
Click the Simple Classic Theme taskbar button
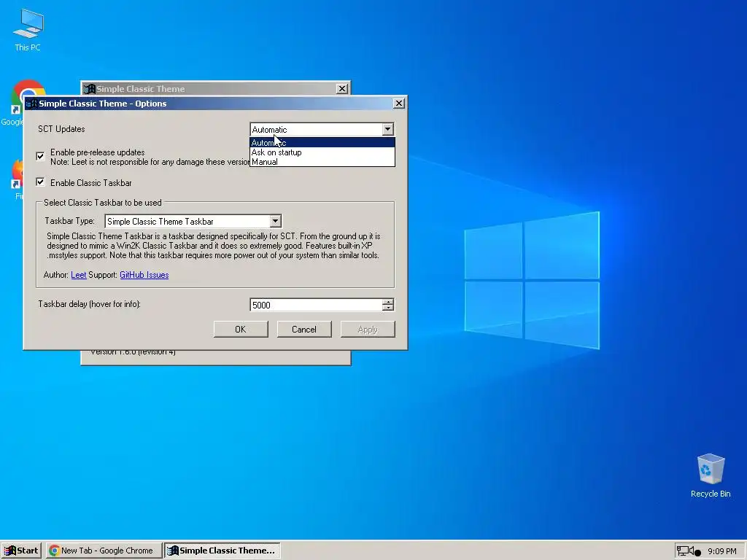pyautogui.click(x=222, y=551)
